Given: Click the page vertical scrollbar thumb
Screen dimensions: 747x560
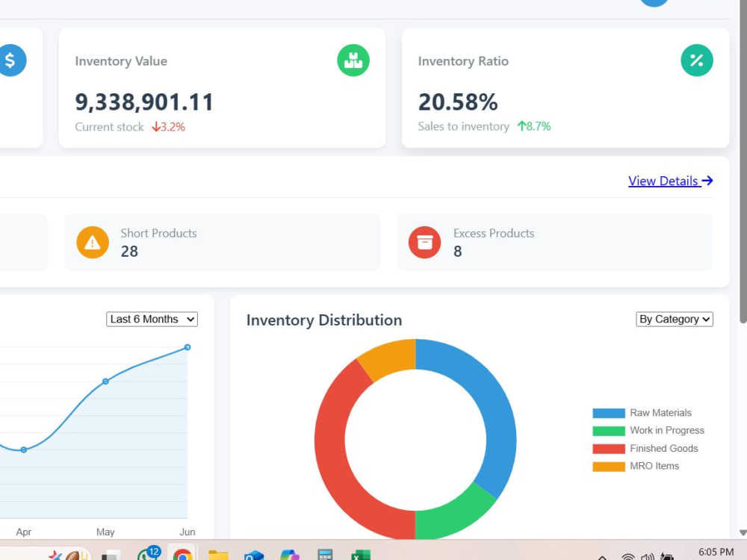Looking at the screenshot, I should point(743,162).
